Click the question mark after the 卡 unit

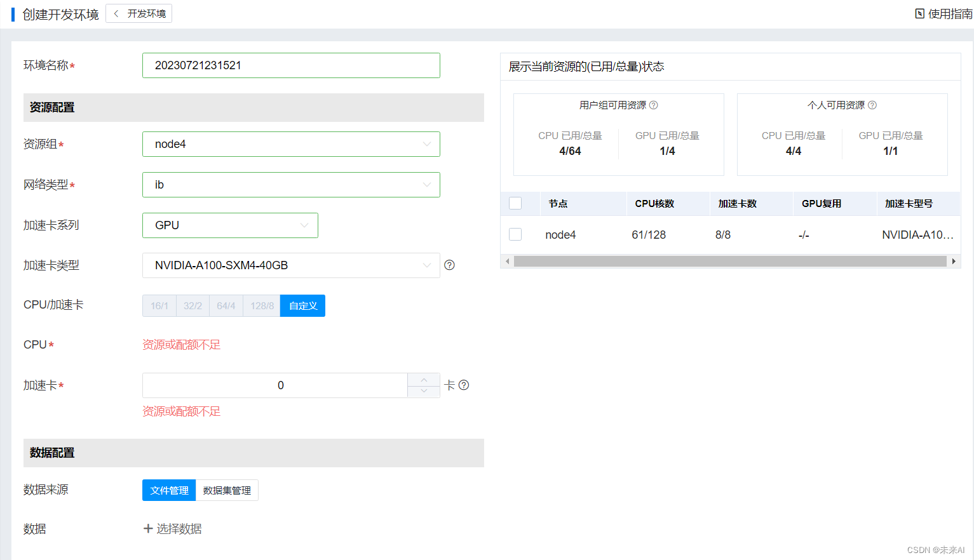point(464,385)
